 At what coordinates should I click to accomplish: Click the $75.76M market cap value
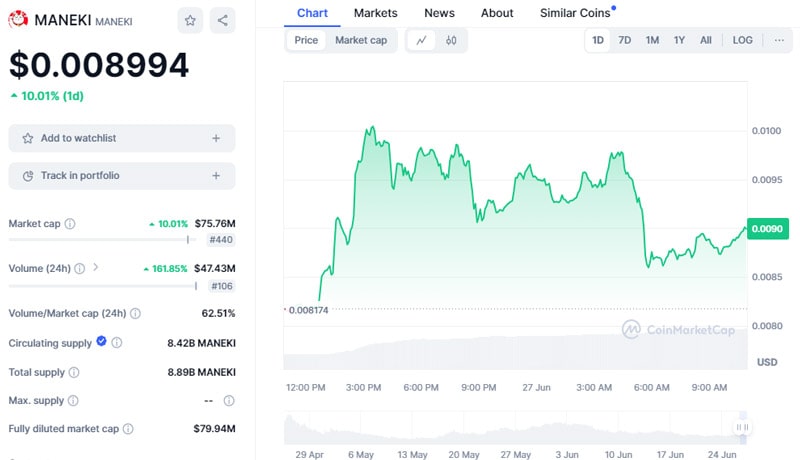(215, 223)
